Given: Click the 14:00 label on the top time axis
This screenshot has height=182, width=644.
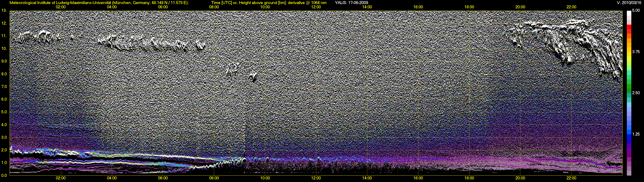Looking at the screenshot, I should tap(367, 7).
